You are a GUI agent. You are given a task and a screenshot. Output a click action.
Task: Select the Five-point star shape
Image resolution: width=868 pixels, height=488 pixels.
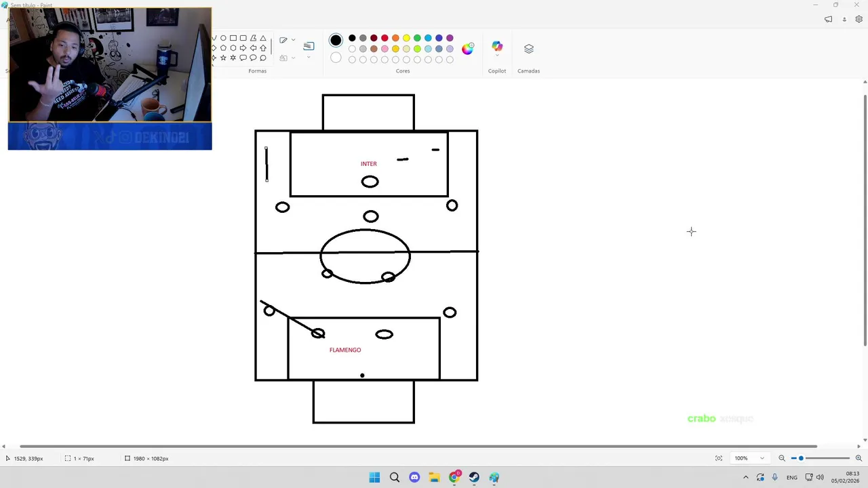223,58
